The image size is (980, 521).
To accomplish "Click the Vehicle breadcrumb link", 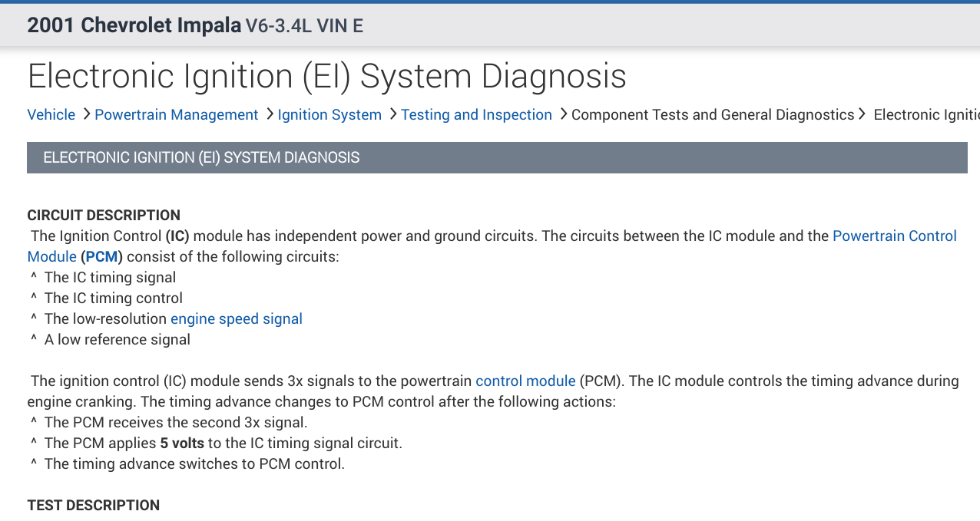I will [x=51, y=114].
